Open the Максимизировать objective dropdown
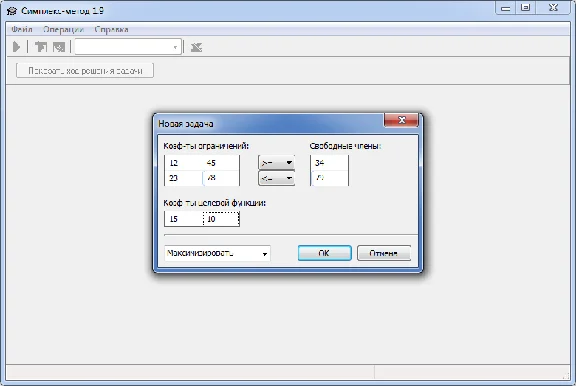The width and height of the screenshot is (576, 386). (217, 253)
